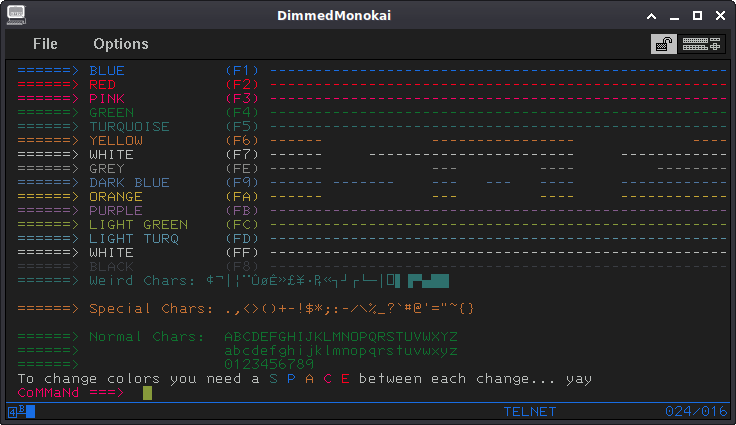Screen dimensions: 736x425
Task: Select the DARK BLUE color label
Action: click(x=130, y=183)
